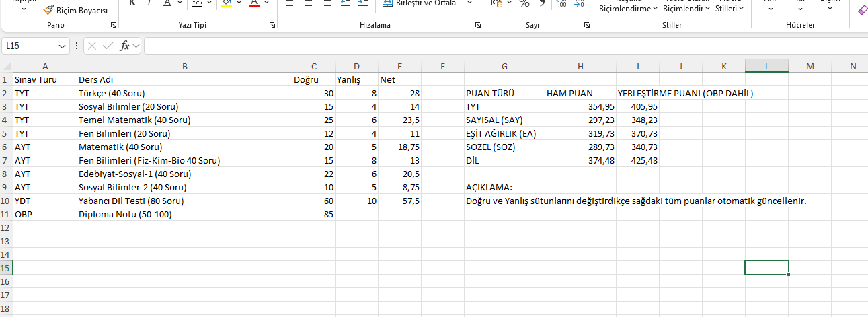Click the formula bar cancel X
Image resolution: width=868 pixels, height=317 pixels.
click(x=92, y=46)
